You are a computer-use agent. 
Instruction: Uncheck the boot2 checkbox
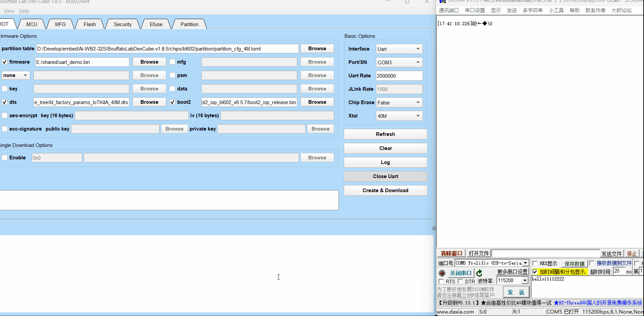[172, 102]
